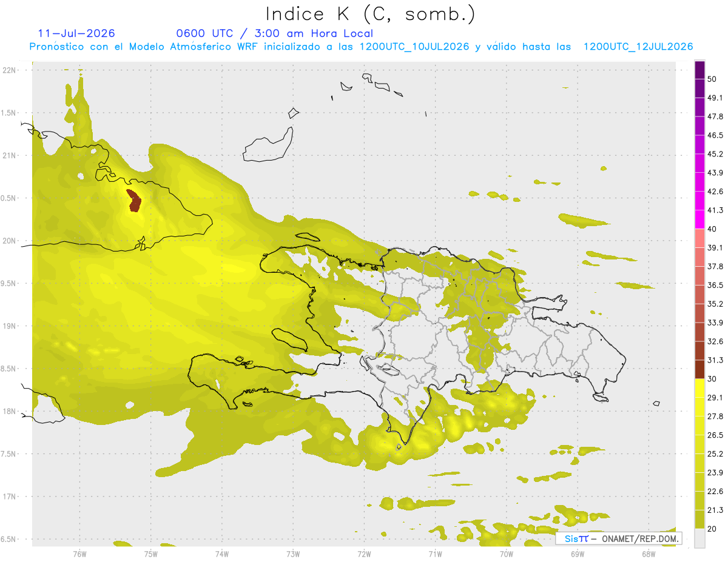Click the dark brown legend swatch between 30 and 31.3
This screenshot has height=562, width=728.
point(699,369)
